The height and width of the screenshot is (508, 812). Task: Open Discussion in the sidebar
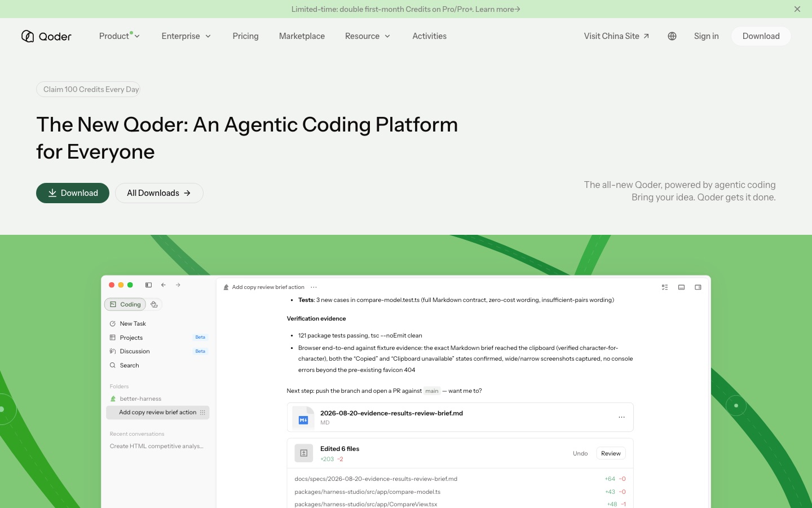tap(158, 351)
